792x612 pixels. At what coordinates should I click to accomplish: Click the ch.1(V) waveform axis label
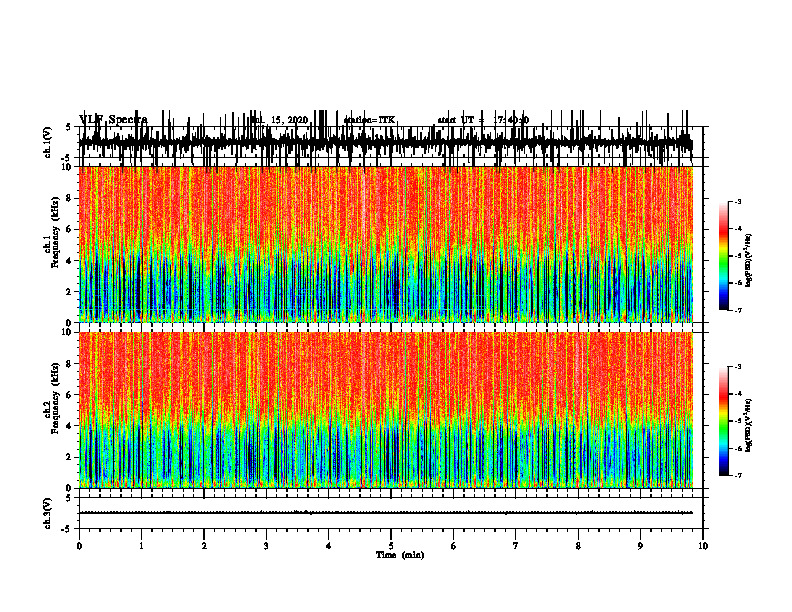[48, 142]
